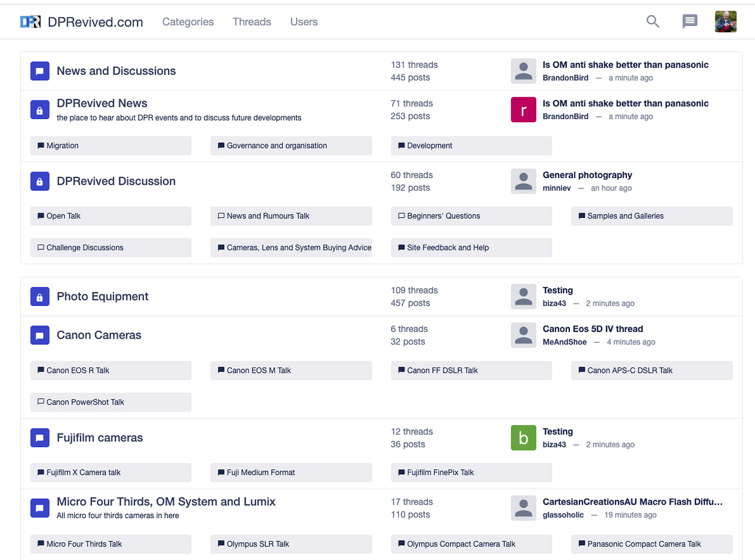
Task: Open the Development subforum
Action: (471, 146)
